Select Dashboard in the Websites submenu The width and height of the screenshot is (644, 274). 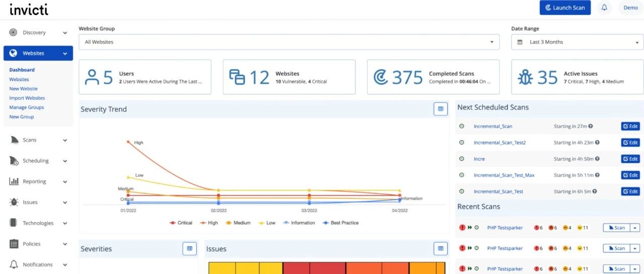[x=22, y=70]
